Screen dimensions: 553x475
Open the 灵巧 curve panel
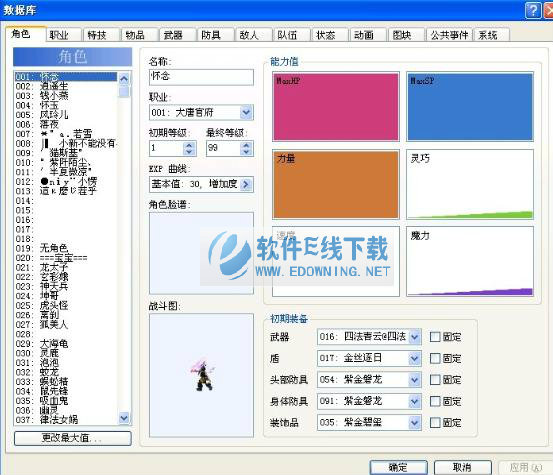point(470,184)
